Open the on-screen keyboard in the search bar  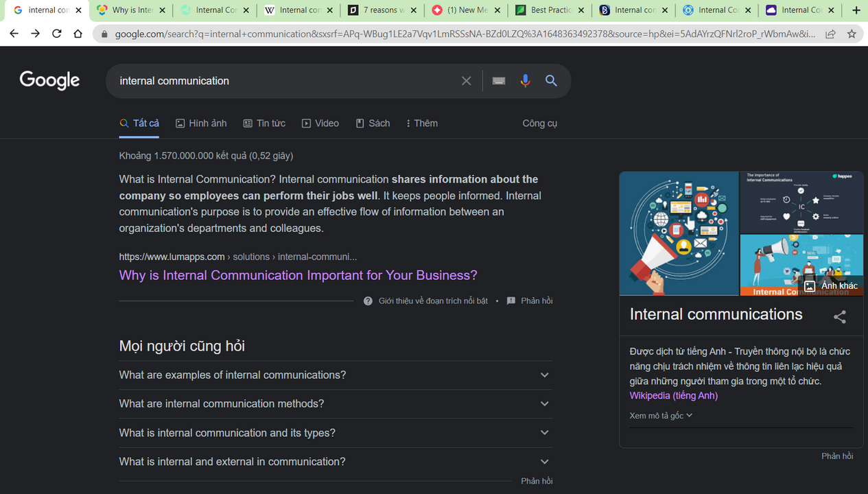498,80
